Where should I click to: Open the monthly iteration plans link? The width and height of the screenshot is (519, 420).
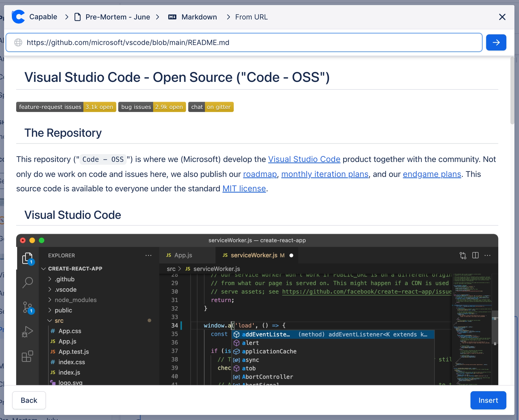[x=325, y=174]
